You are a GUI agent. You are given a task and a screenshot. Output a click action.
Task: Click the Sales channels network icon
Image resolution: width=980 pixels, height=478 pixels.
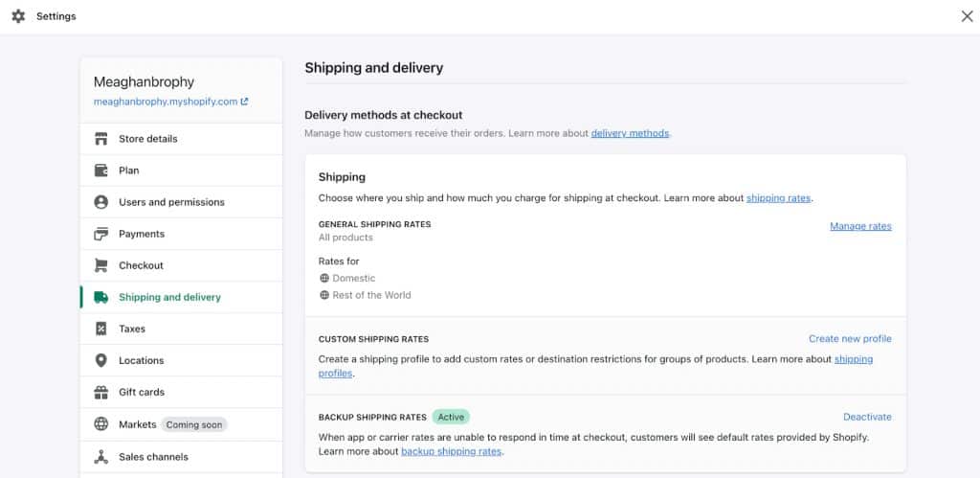click(100, 457)
